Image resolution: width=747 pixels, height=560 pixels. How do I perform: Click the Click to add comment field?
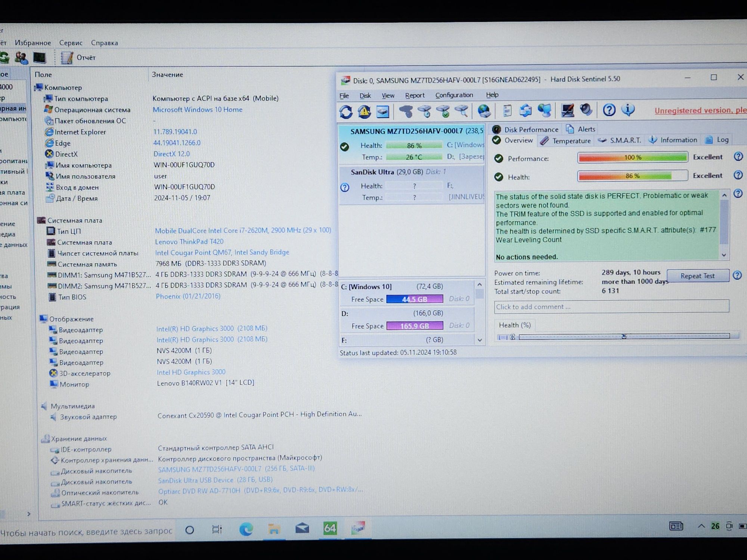click(611, 307)
